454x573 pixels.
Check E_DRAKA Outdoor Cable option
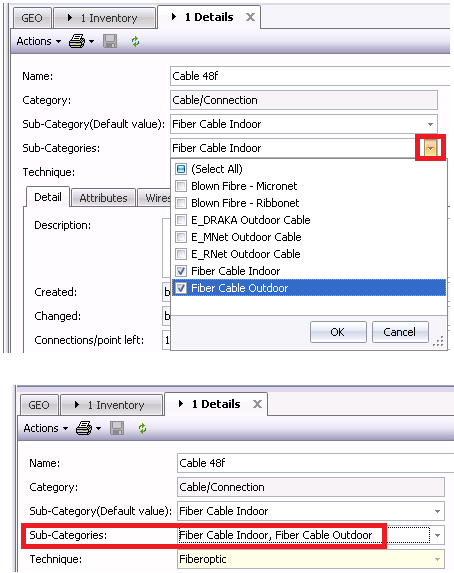point(181,220)
